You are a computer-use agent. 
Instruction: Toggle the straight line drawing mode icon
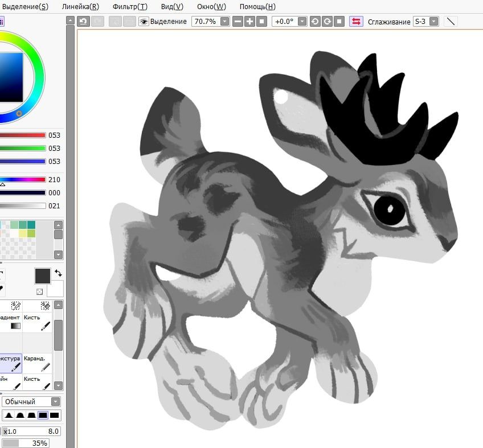coord(451,22)
